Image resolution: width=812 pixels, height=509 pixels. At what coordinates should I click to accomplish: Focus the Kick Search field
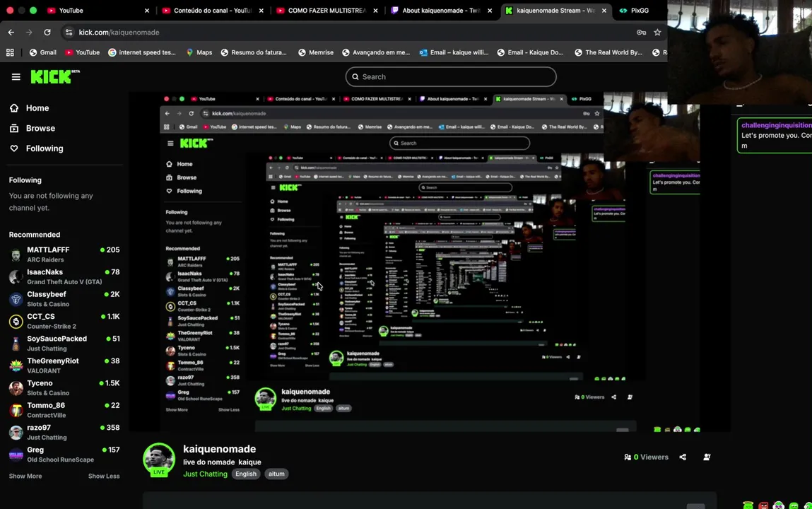pyautogui.click(x=451, y=76)
